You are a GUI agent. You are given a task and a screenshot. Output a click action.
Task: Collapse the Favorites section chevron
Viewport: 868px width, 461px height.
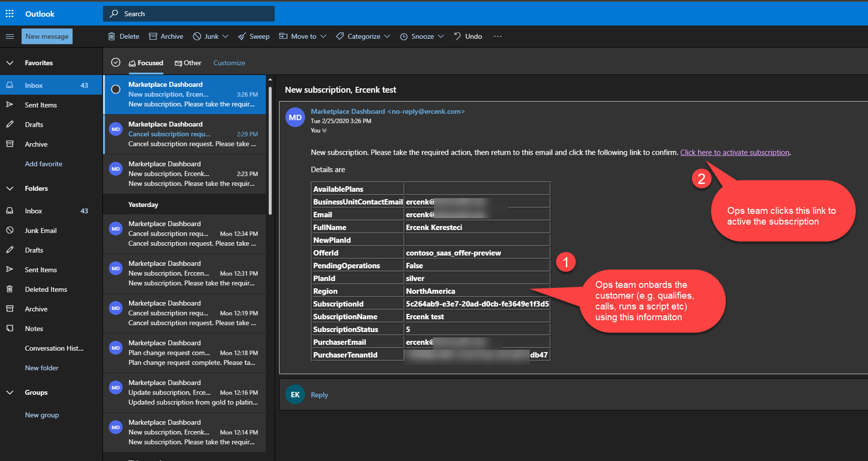pyautogui.click(x=9, y=63)
